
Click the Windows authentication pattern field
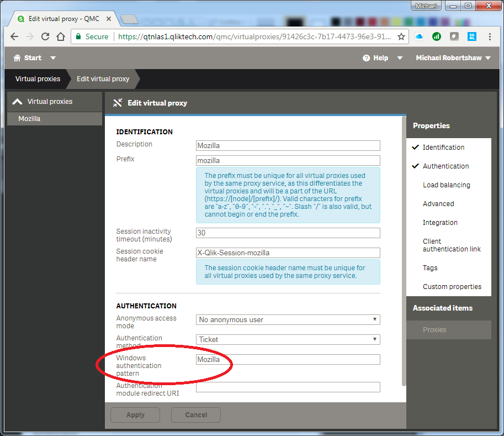pos(288,359)
